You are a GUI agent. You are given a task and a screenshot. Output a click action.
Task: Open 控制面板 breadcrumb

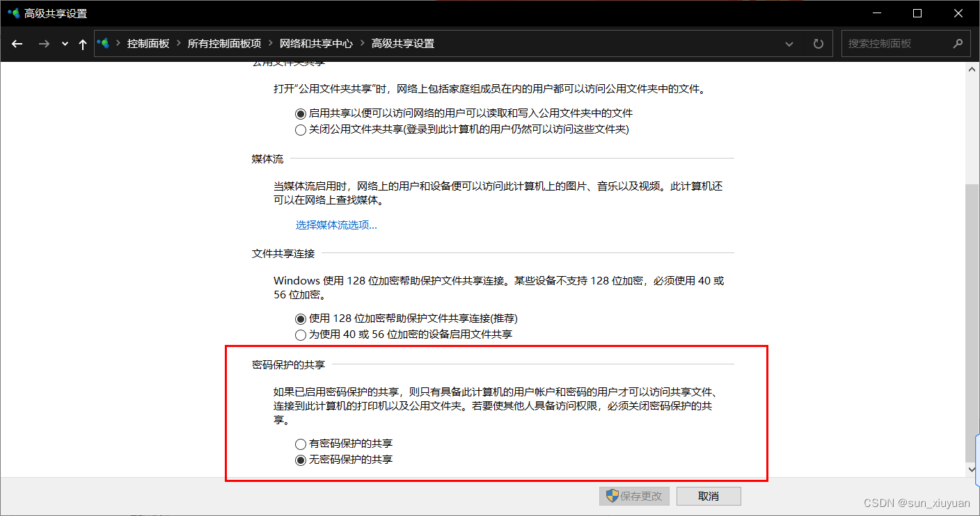(148, 43)
